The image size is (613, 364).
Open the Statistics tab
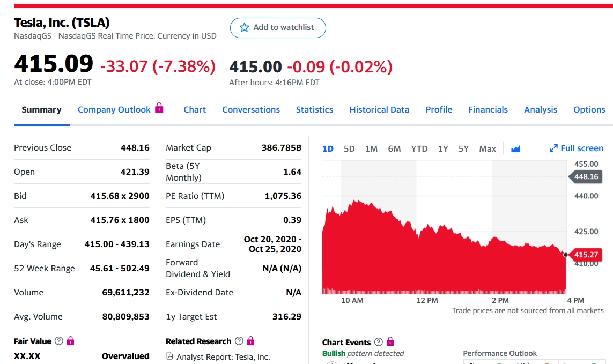[x=314, y=109]
